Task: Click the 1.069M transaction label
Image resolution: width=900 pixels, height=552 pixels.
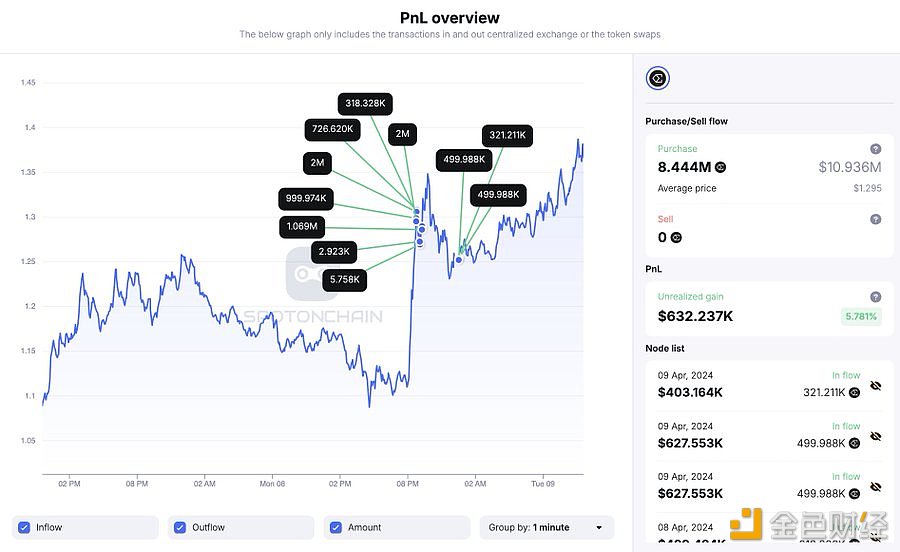Action: [302, 227]
